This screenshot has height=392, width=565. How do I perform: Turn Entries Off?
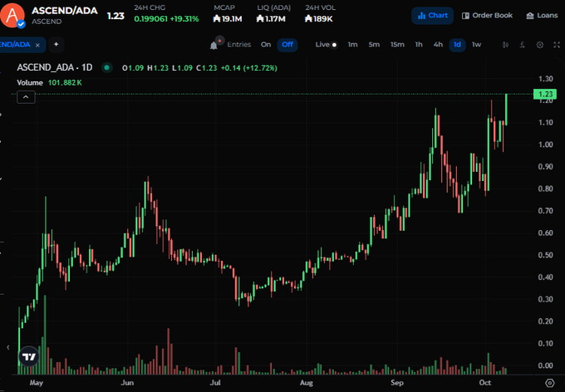[x=287, y=45]
